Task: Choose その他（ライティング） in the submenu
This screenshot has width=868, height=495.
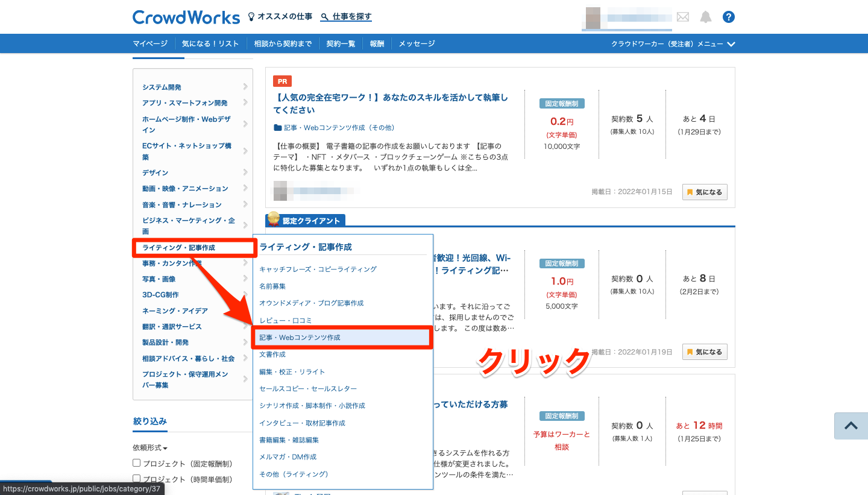Action: pyautogui.click(x=294, y=474)
